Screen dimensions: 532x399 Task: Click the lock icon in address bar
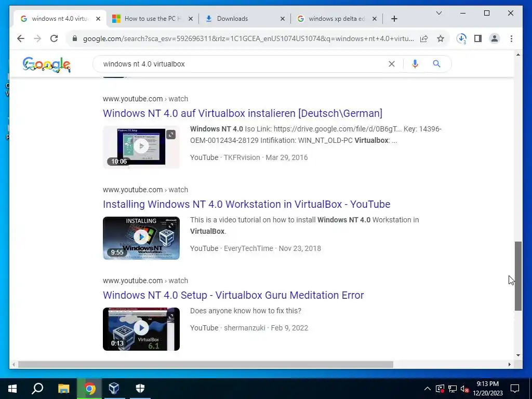coord(75,38)
